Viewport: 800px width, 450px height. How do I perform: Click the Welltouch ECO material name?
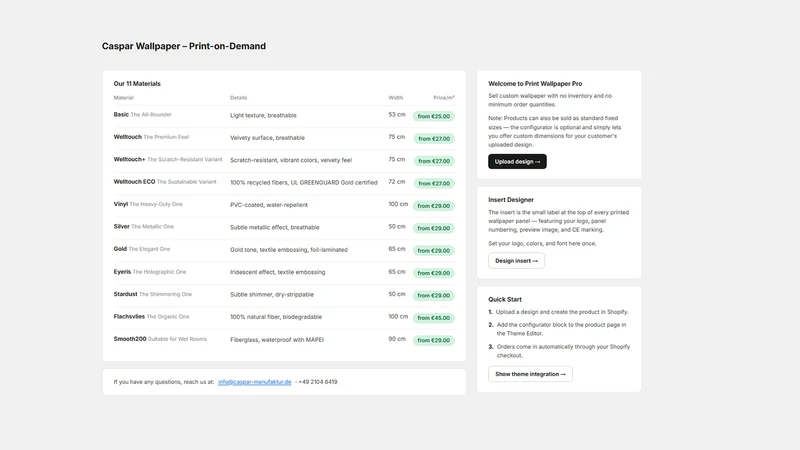click(x=134, y=182)
